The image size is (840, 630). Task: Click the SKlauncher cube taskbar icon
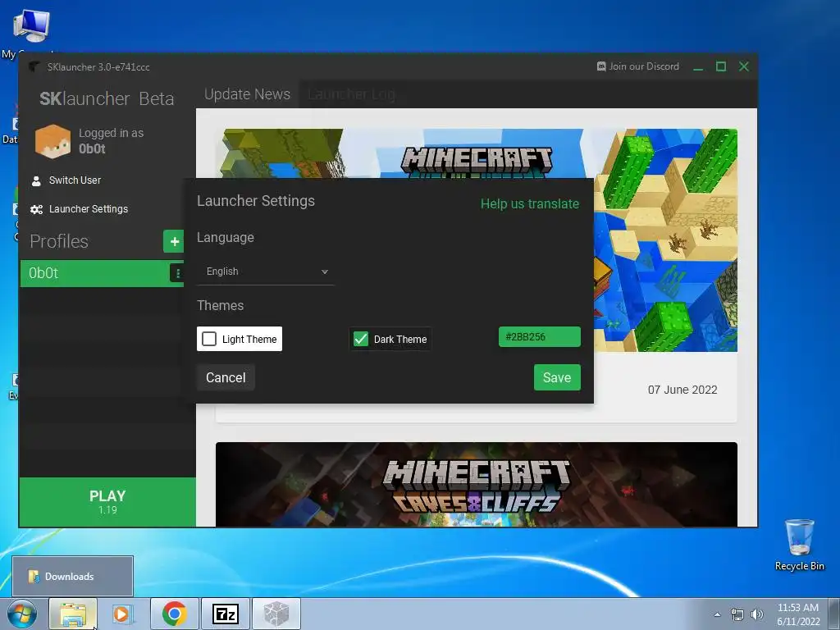pyautogui.click(x=276, y=614)
